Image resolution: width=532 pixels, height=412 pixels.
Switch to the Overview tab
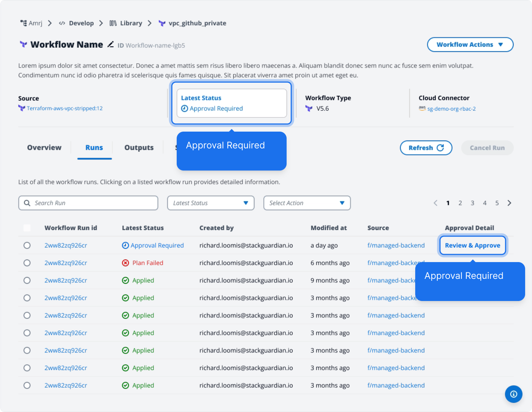pos(44,148)
